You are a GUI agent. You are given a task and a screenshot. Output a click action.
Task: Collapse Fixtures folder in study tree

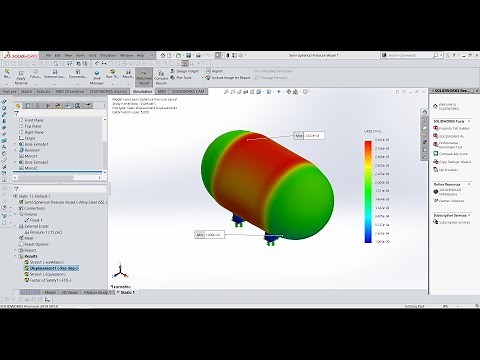click(15, 214)
